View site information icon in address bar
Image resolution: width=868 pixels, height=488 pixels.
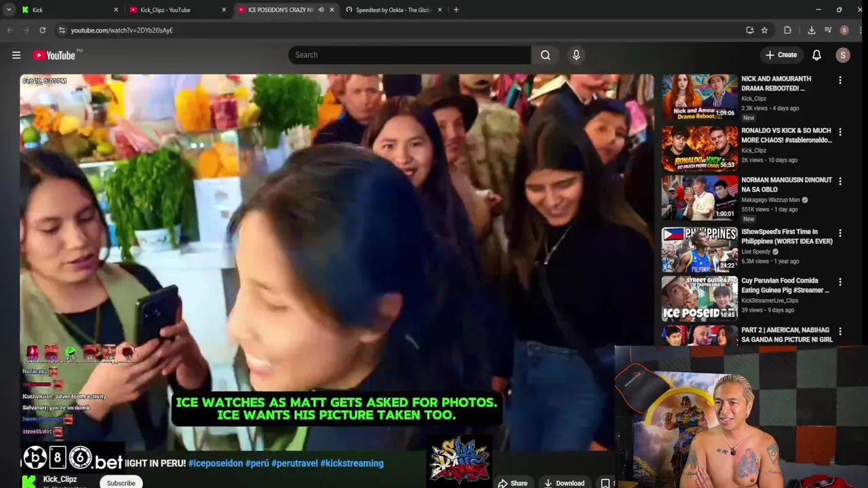pos(62,30)
